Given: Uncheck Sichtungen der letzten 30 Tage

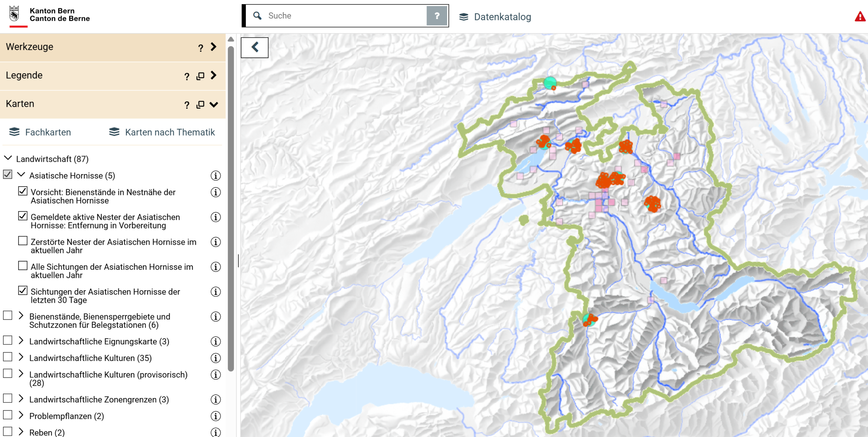Looking at the screenshot, I should [23, 291].
